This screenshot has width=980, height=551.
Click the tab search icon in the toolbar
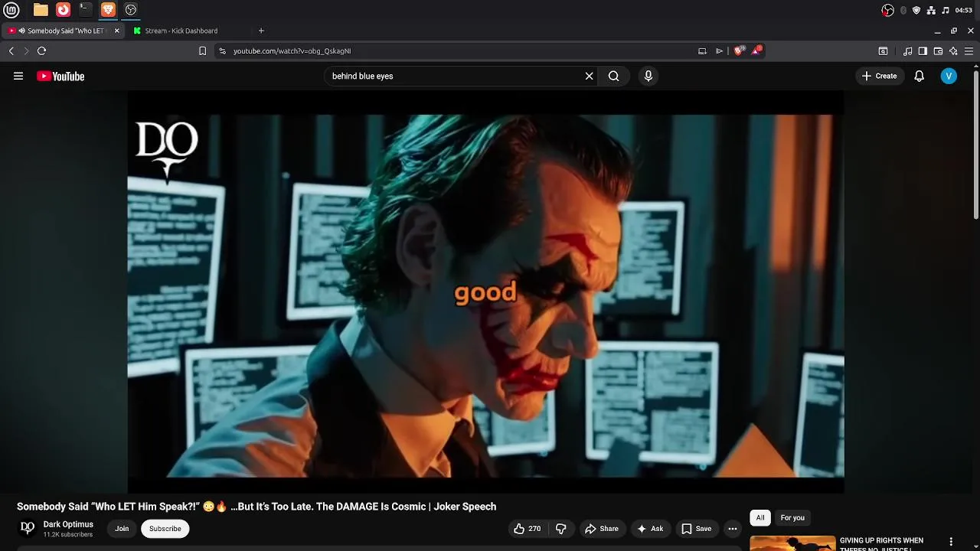pyautogui.click(x=883, y=51)
